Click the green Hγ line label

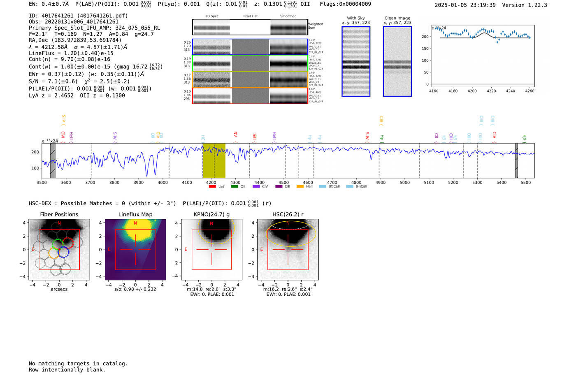click(382, 139)
